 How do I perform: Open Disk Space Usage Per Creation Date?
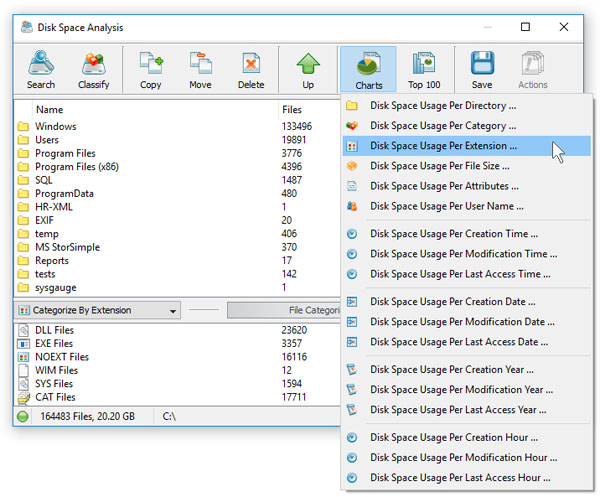[466, 301]
